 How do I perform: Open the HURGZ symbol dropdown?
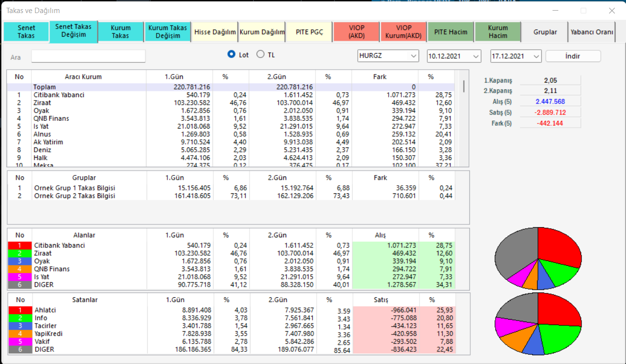pos(388,56)
